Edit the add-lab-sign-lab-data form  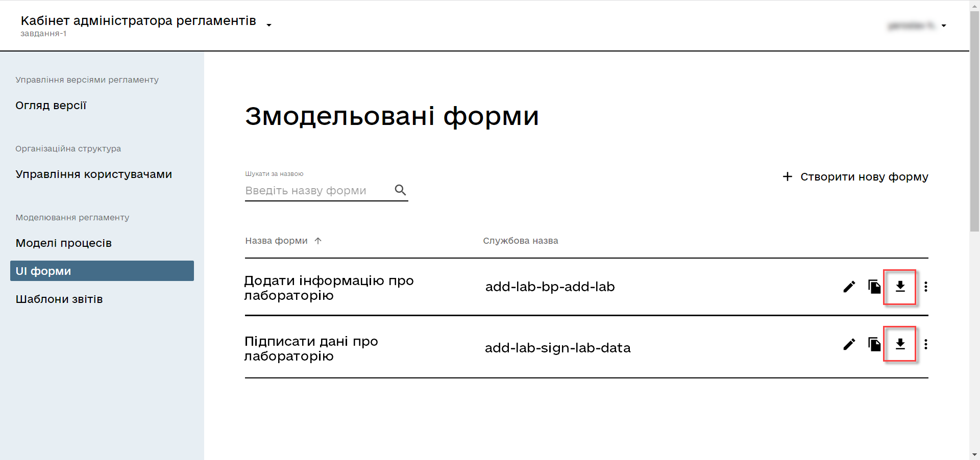(x=849, y=344)
